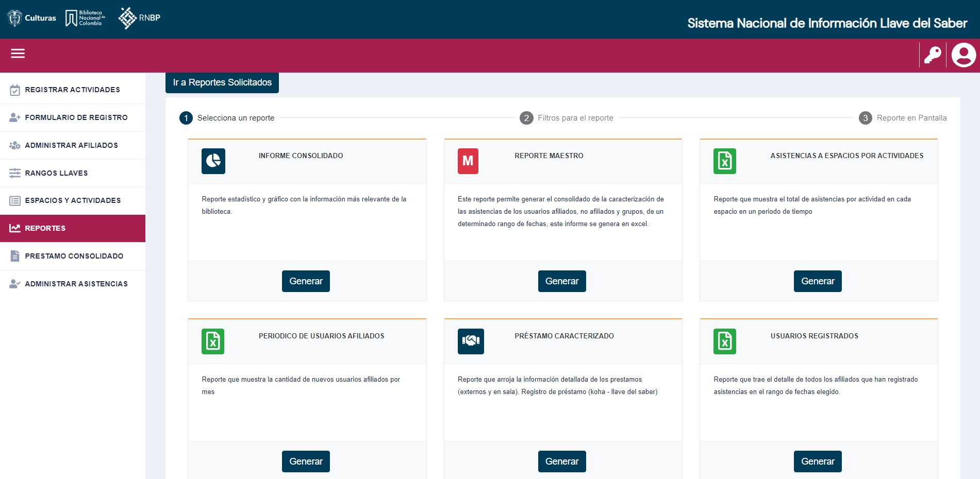Click Excel icon of Asistencias a Espacios
980x479 pixels.
tap(725, 161)
